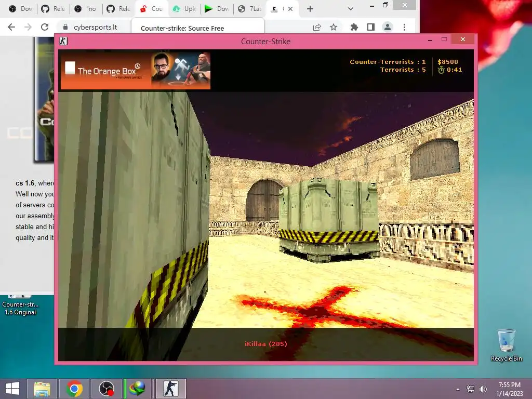This screenshot has width=532, height=399.
Task: Open Internet Download Manager taskbar icon
Action: [138, 389]
